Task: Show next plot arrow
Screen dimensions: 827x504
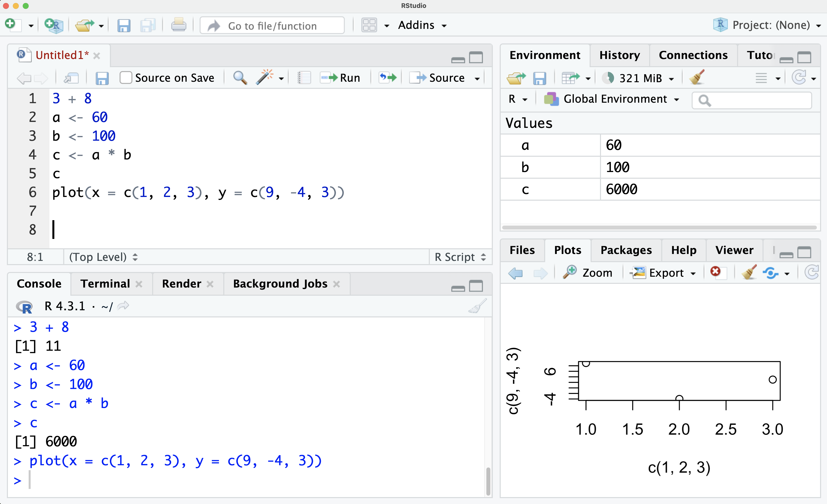Action: 540,273
